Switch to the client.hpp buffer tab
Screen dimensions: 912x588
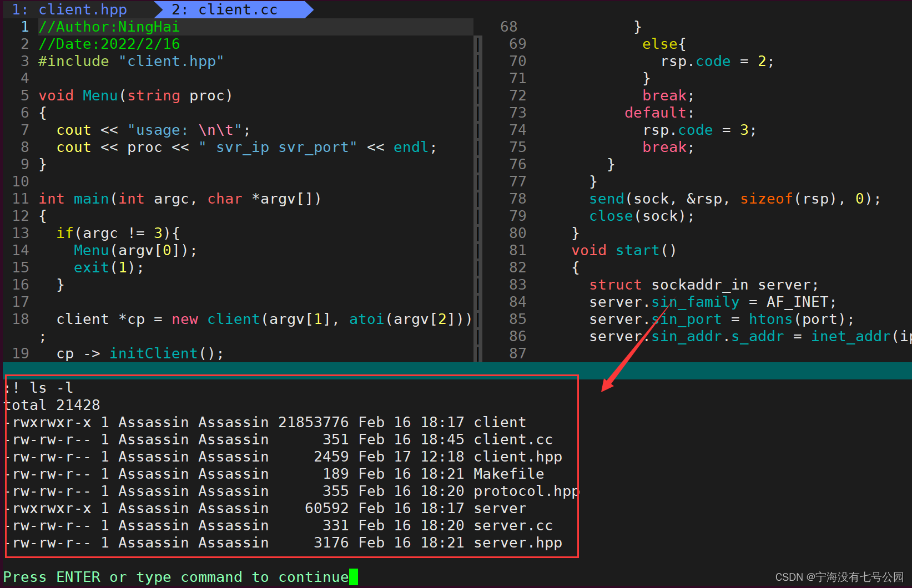[69, 9]
